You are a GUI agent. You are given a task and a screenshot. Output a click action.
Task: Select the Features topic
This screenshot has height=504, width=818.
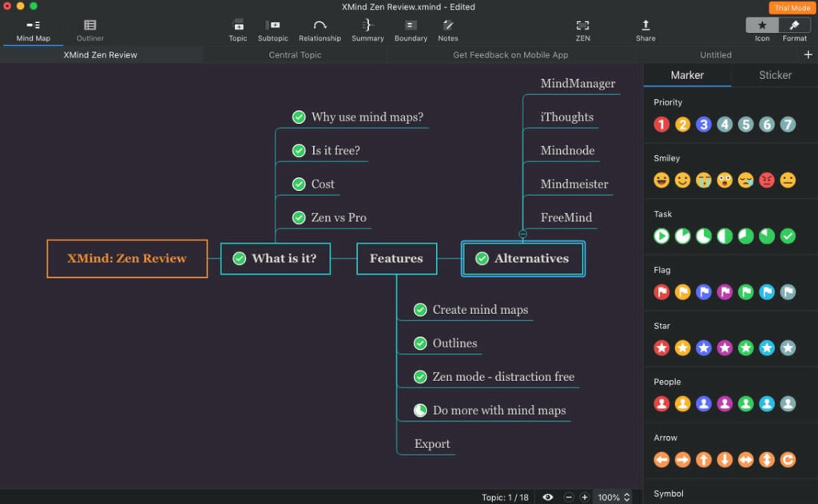pyautogui.click(x=396, y=258)
